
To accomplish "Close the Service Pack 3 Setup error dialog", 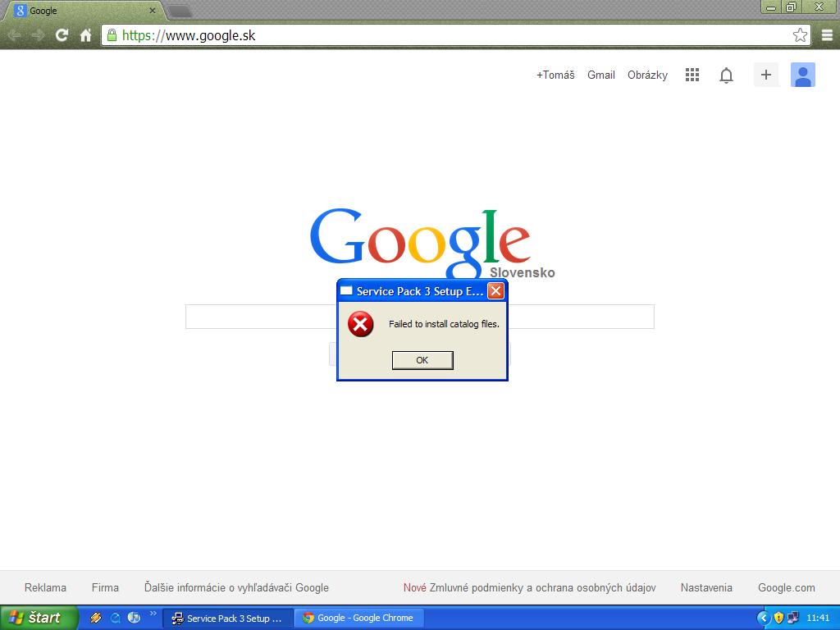I will click(x=495, y=291).
